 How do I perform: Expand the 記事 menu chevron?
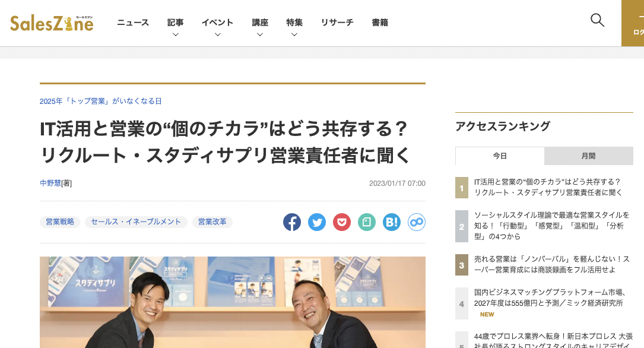click(175, 34)
